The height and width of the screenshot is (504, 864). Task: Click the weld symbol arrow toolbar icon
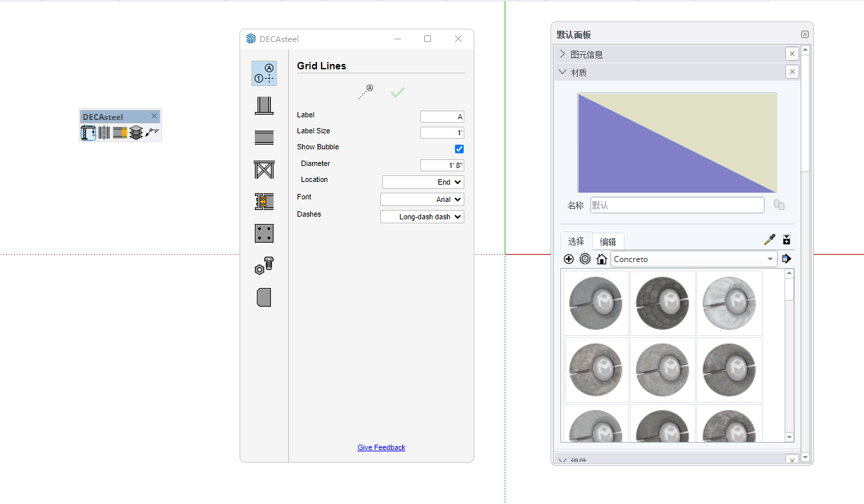point(153,133)
